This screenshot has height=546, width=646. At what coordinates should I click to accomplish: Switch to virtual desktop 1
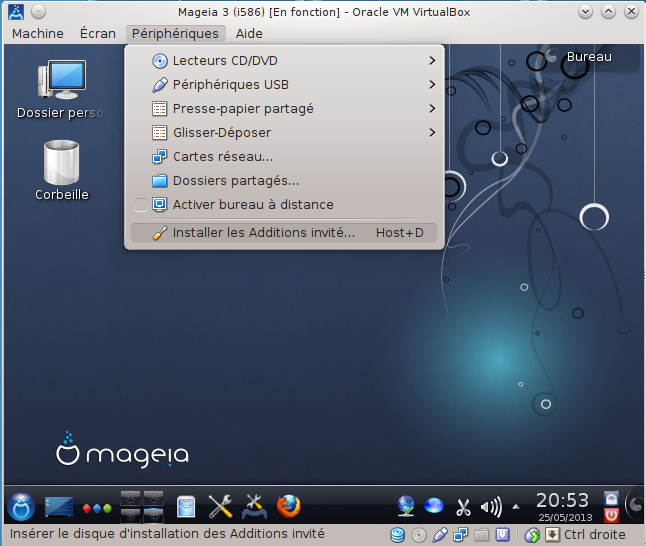pos(130,498)
